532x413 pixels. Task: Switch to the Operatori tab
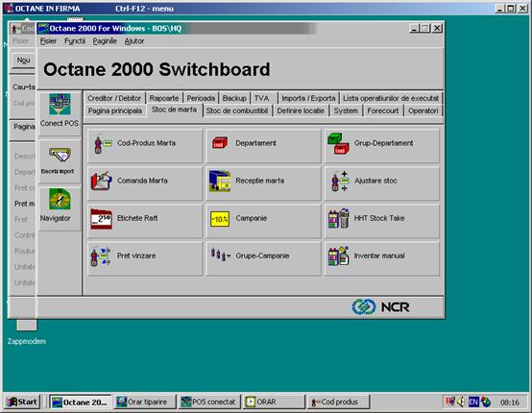pyautogui.click(x=423, y=111)
